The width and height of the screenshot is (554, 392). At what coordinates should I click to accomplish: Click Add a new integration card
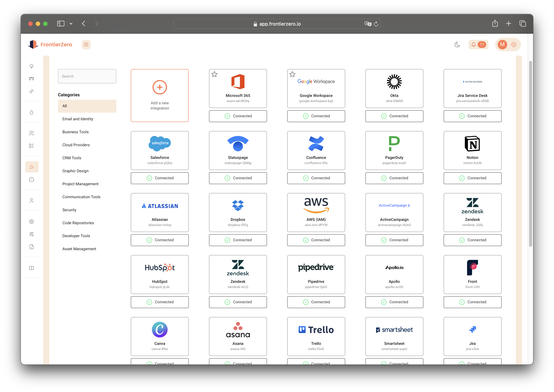(160, 96)
